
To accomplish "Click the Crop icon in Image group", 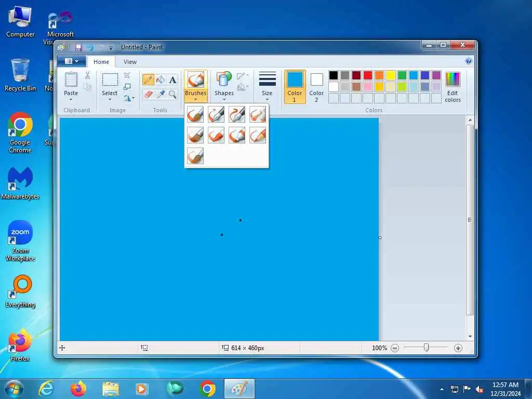I will 127,75.
